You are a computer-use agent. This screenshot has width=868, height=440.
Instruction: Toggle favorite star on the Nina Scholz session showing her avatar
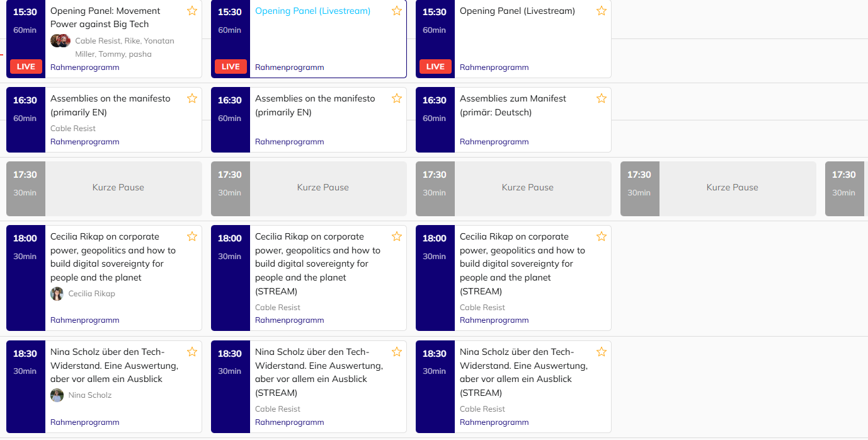pos(192,352)
